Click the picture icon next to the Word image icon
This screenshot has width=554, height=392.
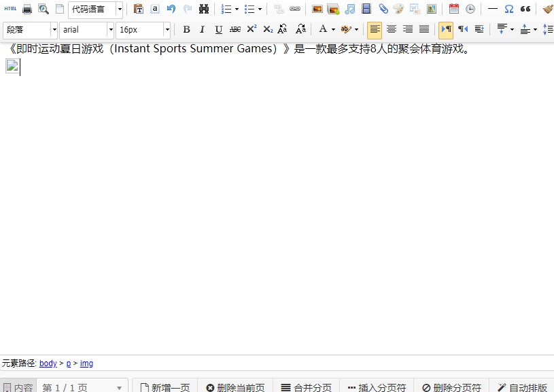coord(432,9)
